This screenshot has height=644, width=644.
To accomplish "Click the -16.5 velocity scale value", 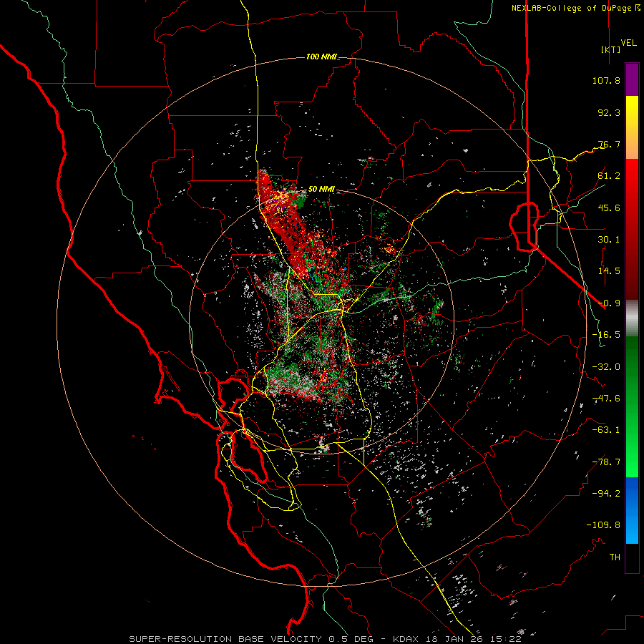I will click(606, 335).
